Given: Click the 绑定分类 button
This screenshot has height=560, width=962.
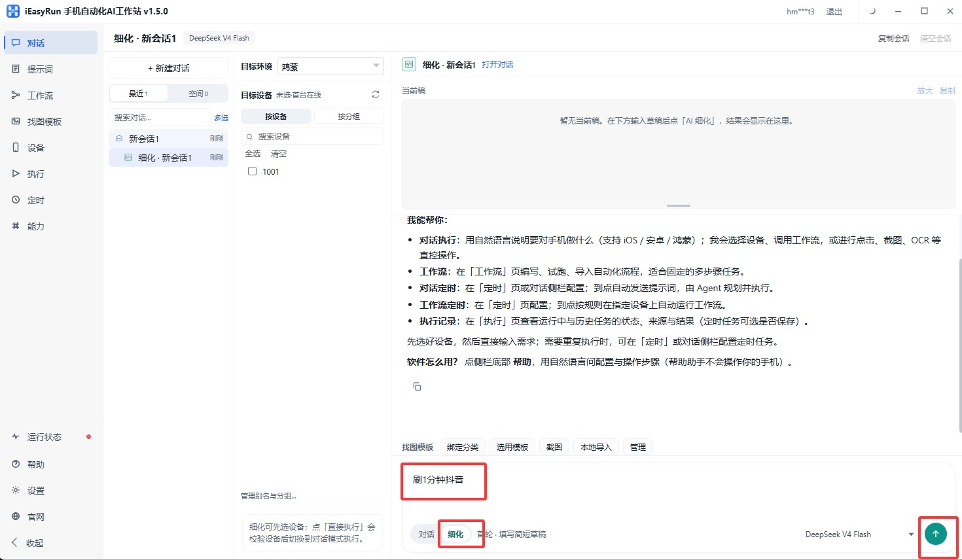Looking at the screenshot, I should pyautogui.click(x=463, y=447).
